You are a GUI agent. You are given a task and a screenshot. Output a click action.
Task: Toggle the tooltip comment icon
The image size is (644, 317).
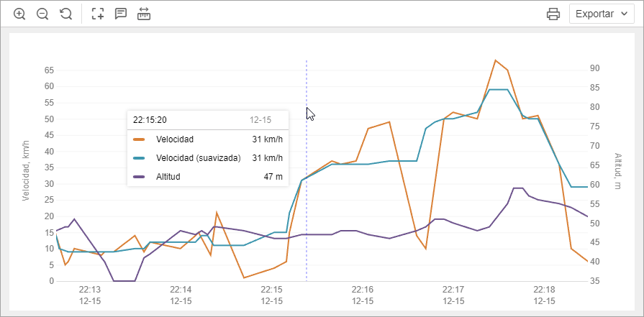point(121,14)
